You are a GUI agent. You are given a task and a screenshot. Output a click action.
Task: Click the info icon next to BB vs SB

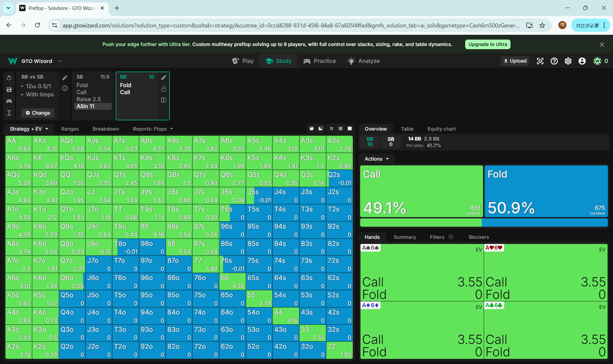click(65, 88)
